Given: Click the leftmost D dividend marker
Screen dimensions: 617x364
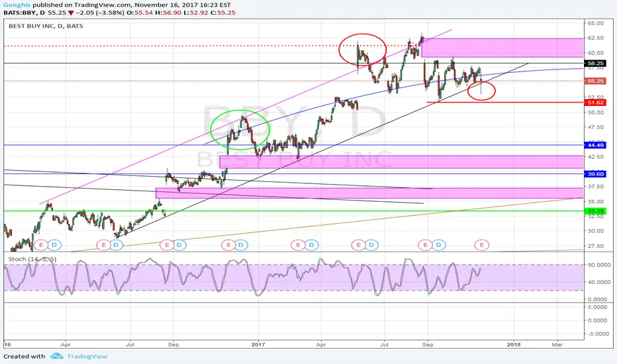Looking at the screenshot, I should click(x=54, y=245).
